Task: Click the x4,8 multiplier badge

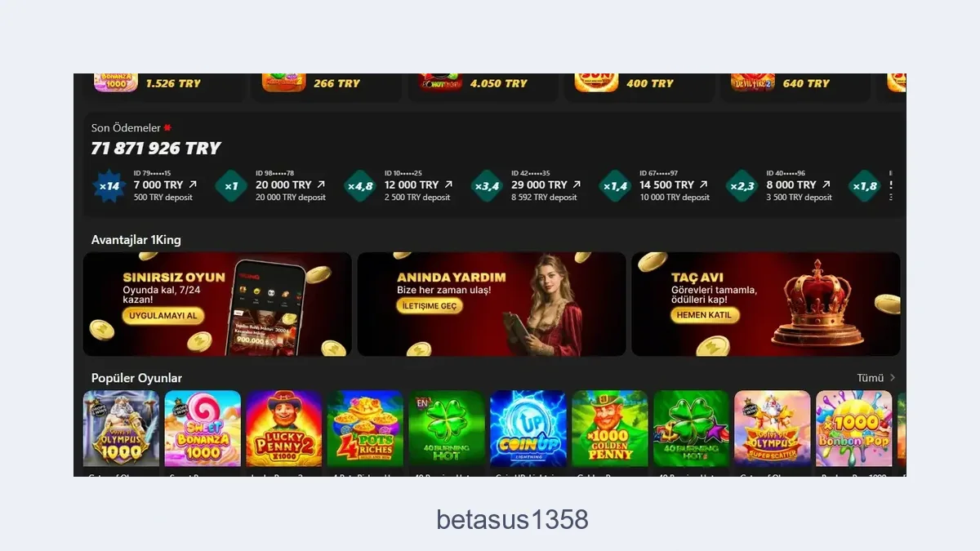Action: (x=360, y=186)
